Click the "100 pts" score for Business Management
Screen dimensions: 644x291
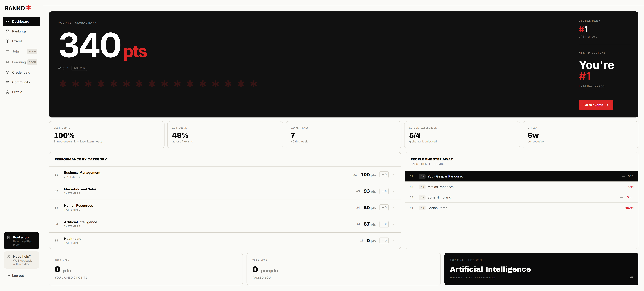(368, 175)
